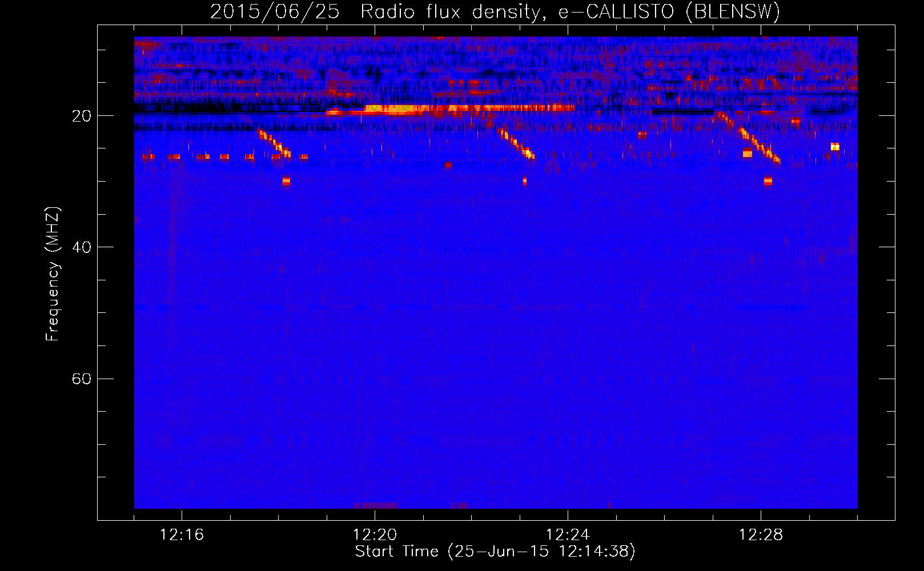Click the bright yellow spot near 12:29:30
This screenshot has width=924, height=571.
click(835, 147)
